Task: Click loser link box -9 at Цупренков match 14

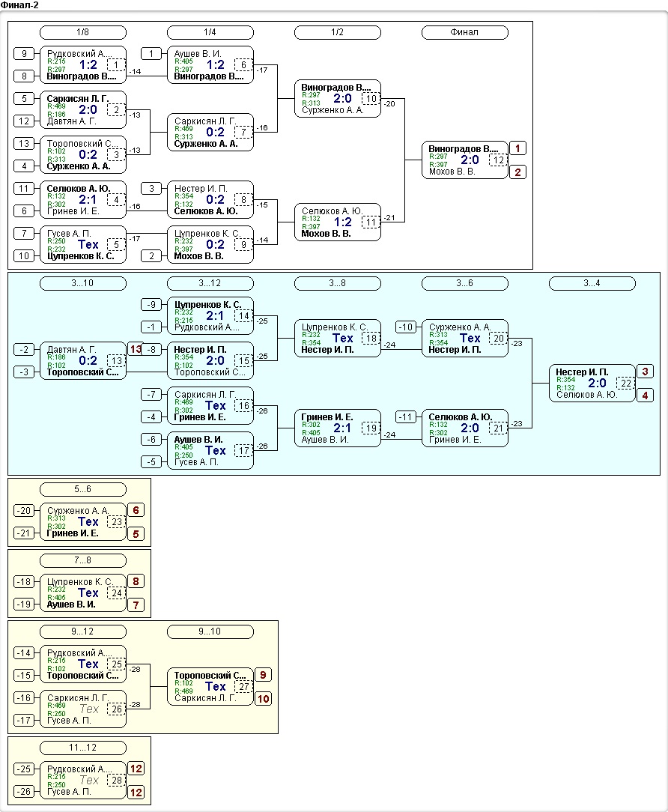Action: click(x=151, y=304)
